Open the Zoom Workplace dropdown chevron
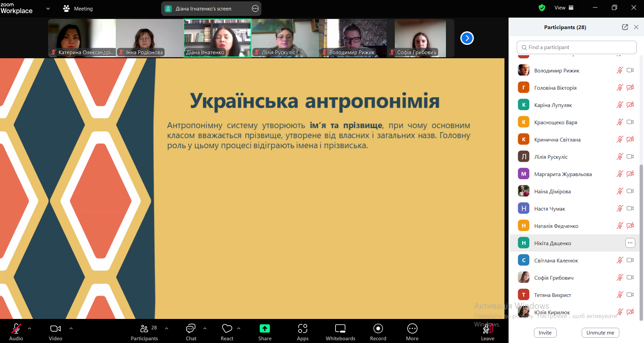The image size is (644, 343). coord(48,8)
